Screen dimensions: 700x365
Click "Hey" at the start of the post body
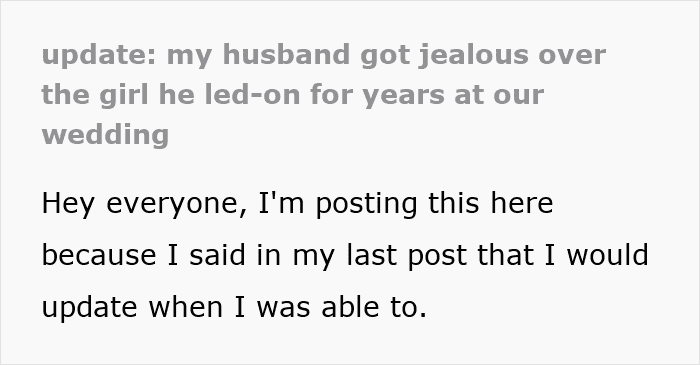point(68,203)
